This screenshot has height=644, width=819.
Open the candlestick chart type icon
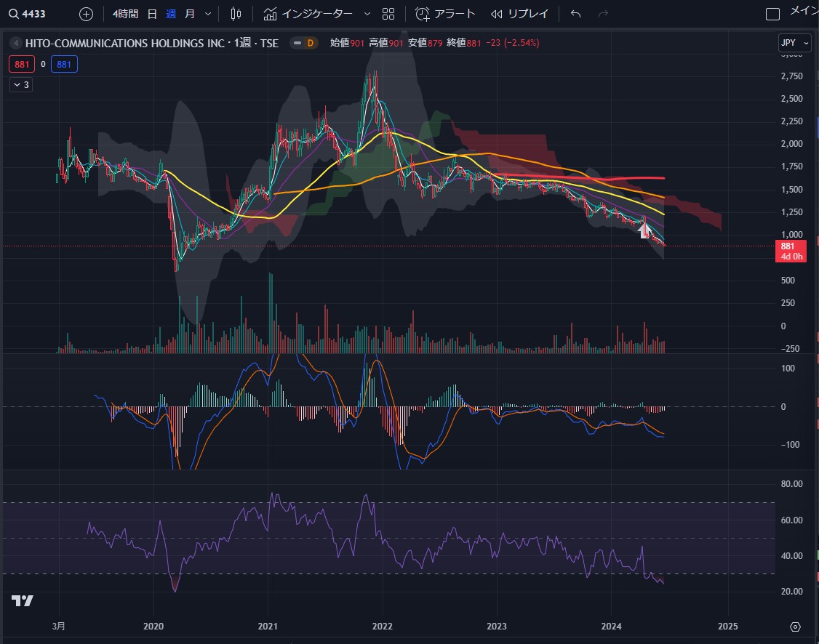tap(236, 14)
